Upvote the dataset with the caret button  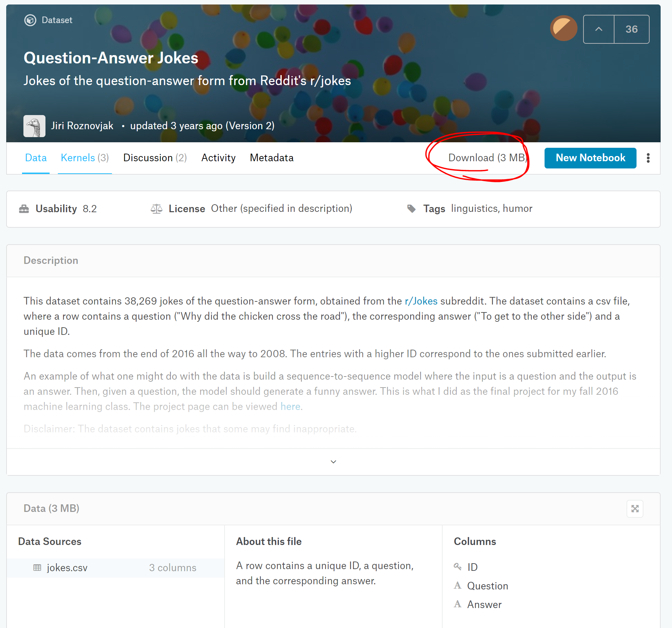(x=599, y=29)
